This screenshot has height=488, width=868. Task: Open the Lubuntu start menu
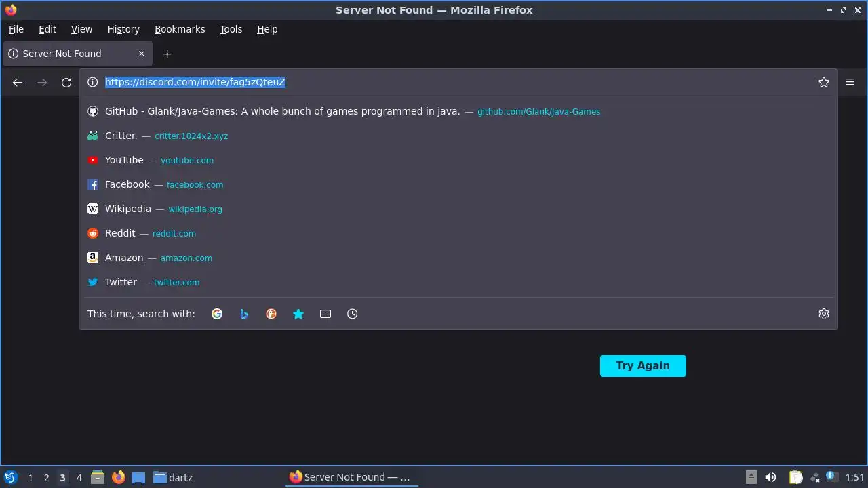click(x=11, y=477)
